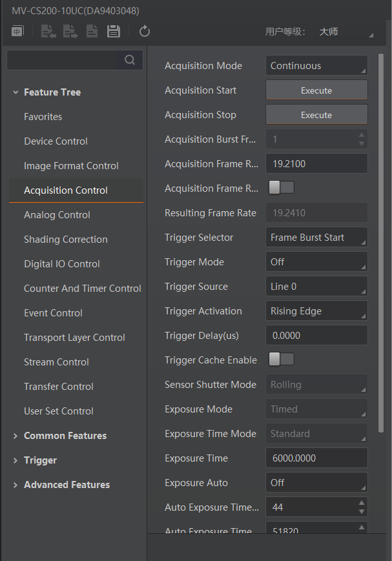Click the Trigger Delay(us) value field
Screen dimensions: 392x561
click(x=316, y=336)
